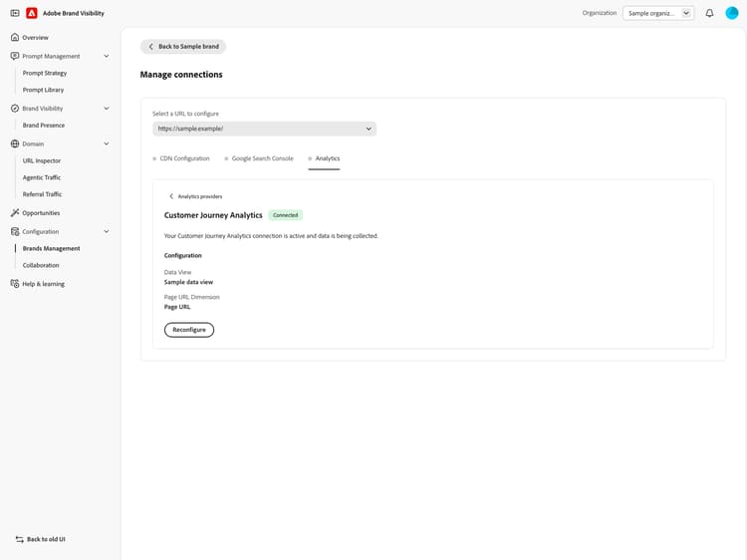
Task: Click the Page URL value
Action: point(177,307)
